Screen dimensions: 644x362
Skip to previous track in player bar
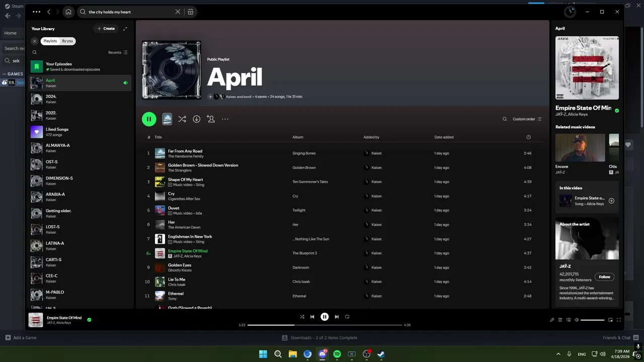(312, 317)
